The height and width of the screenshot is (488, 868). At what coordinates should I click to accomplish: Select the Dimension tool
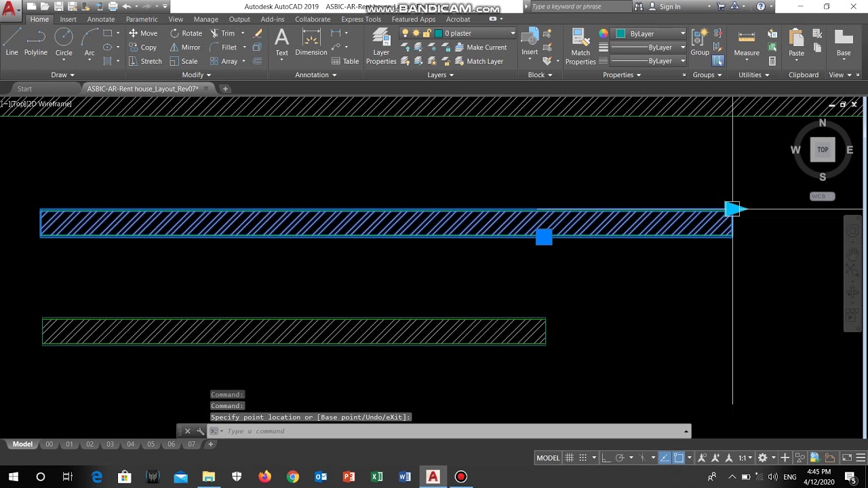click(311, 43)
